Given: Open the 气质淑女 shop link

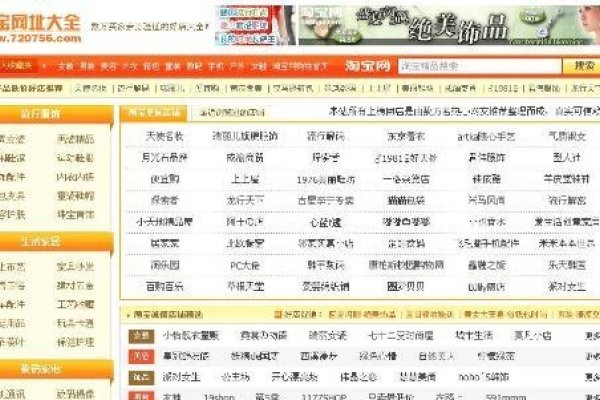Looking at the screenshot, I should 567,136.
